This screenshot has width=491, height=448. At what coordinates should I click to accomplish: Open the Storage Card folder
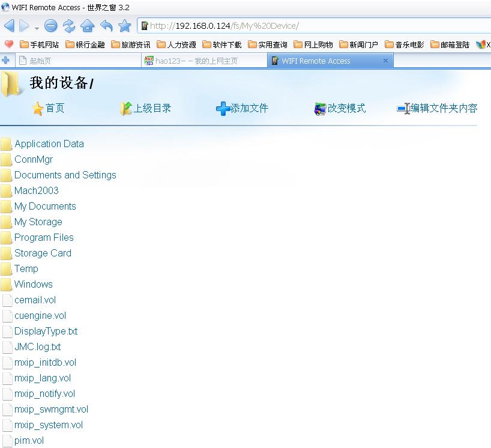pyautogui.click(x=43, y=253)
